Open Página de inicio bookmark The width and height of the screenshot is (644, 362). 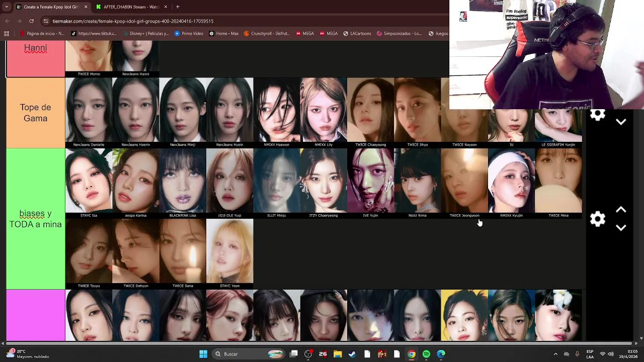tap(42, 34)
